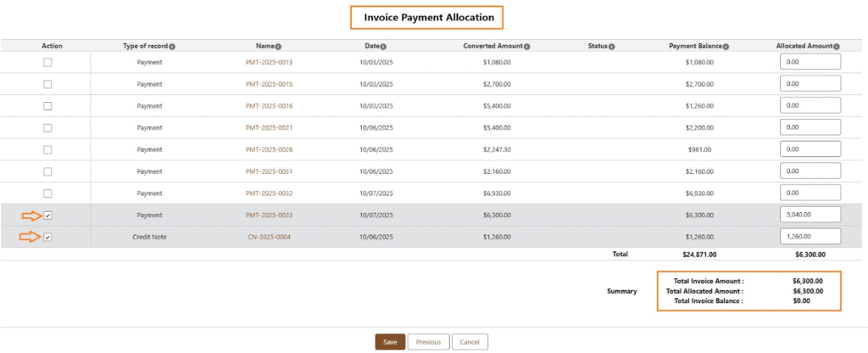Open payment link PMT-2025-0015
The image size is (868, 353).
[269, 84]
